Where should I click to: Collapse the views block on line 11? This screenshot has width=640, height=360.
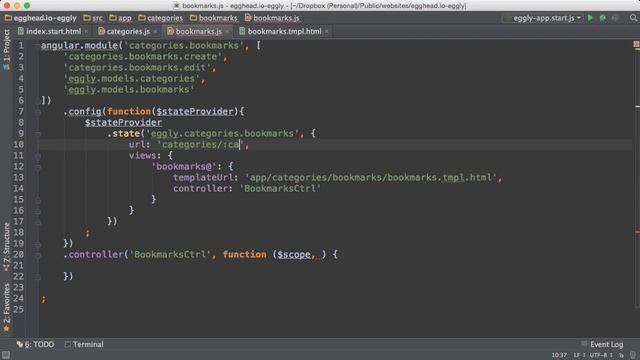click(x=38, y=156)
